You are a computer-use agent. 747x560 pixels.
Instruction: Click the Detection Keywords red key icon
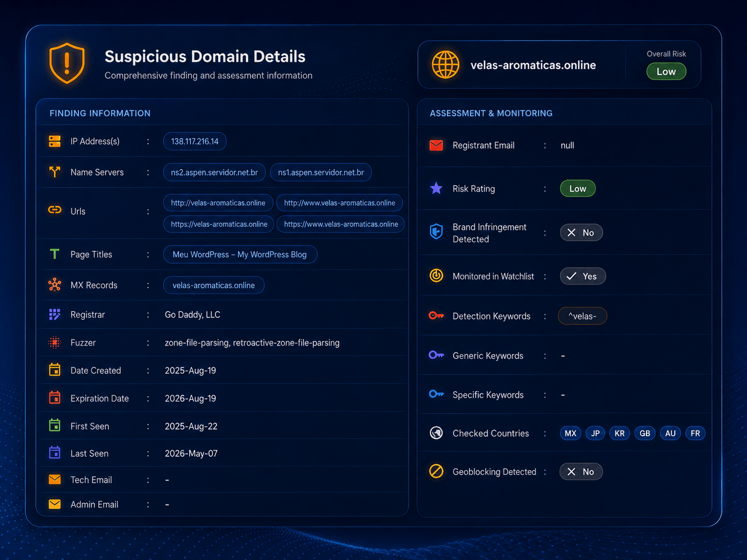pos(436,316)
